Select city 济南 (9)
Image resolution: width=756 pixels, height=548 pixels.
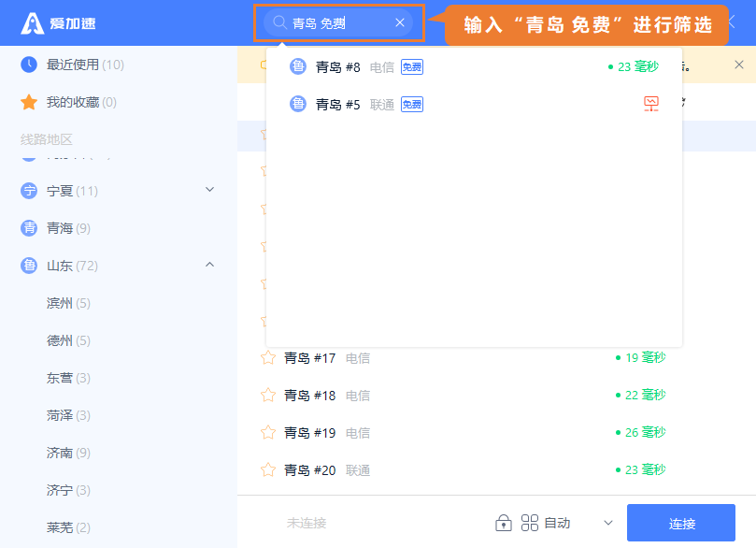[68, 453]
